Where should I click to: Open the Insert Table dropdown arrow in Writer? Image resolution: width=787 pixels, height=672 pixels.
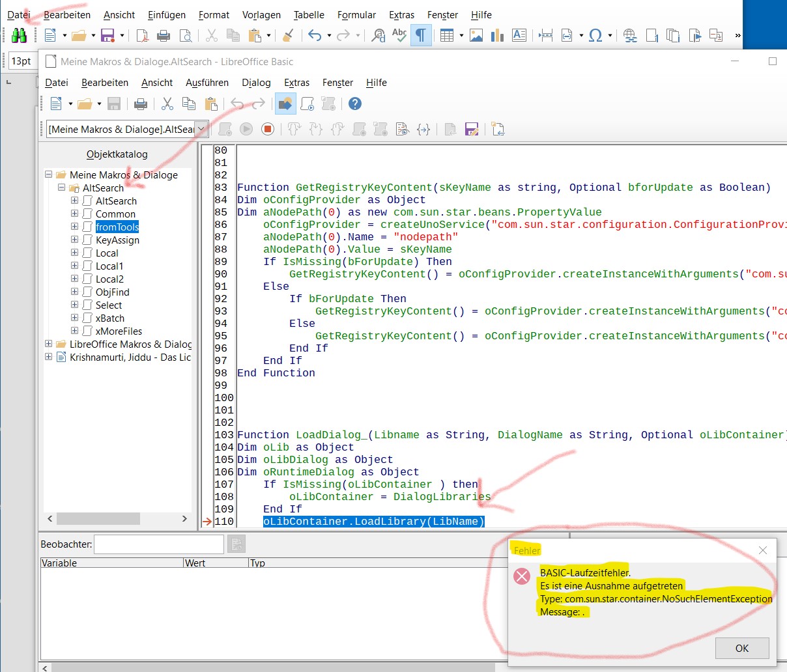[461, 35]
